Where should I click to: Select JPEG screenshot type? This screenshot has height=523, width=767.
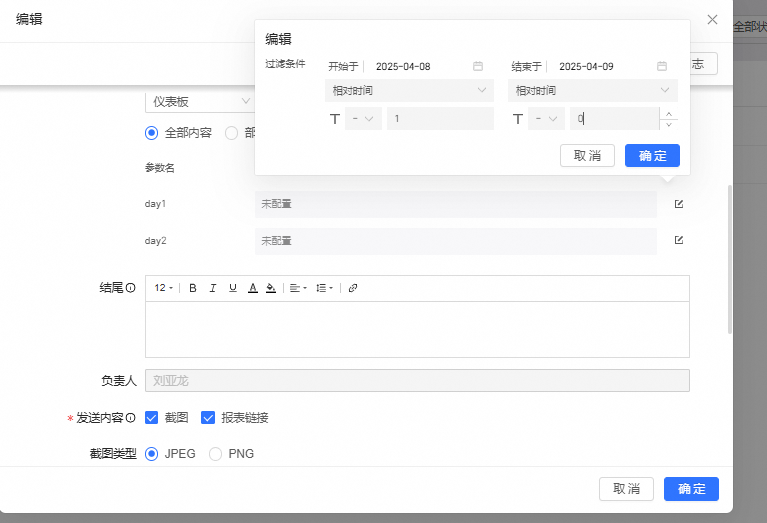pos(152,454)
